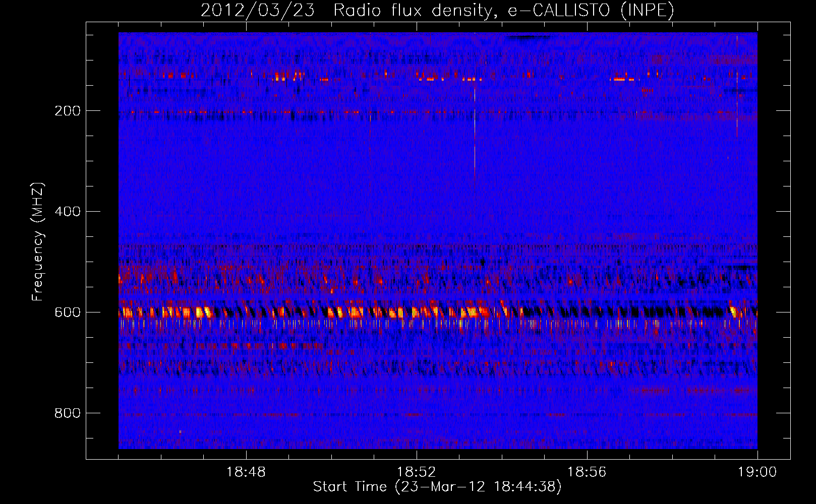Click the 18:52 time tick label
This screenshot has height=504, width=816.
pos(417,472)
